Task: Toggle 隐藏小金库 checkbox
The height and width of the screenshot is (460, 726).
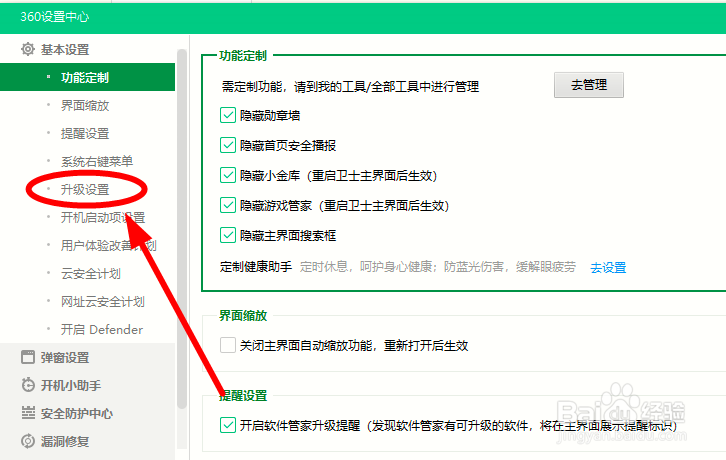Action: point(228,175)
